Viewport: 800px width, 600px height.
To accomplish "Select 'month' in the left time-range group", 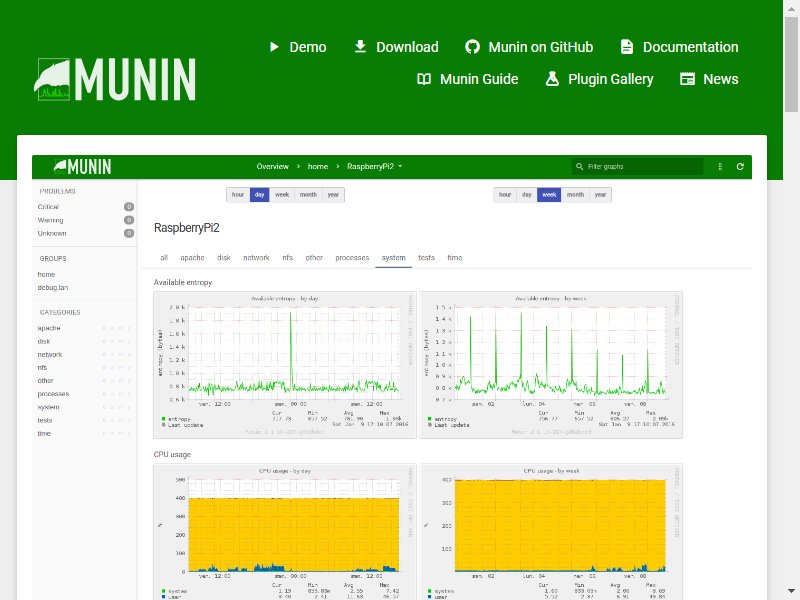I will click(x=308, y=195).
